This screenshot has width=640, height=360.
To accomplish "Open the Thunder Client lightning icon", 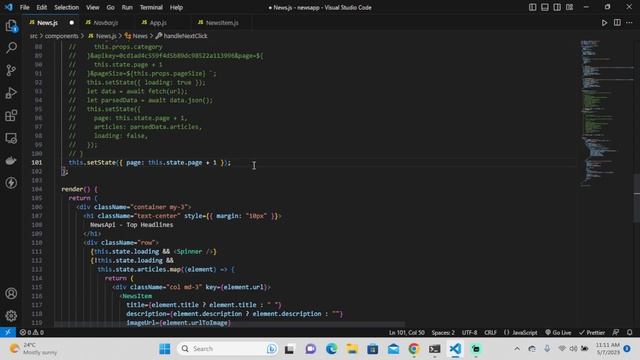I will tap(11, 182).
